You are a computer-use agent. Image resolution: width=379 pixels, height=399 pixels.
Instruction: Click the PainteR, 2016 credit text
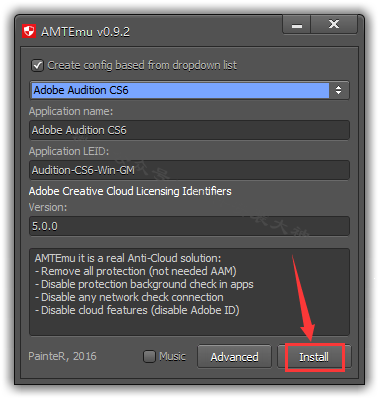(62, 356)
